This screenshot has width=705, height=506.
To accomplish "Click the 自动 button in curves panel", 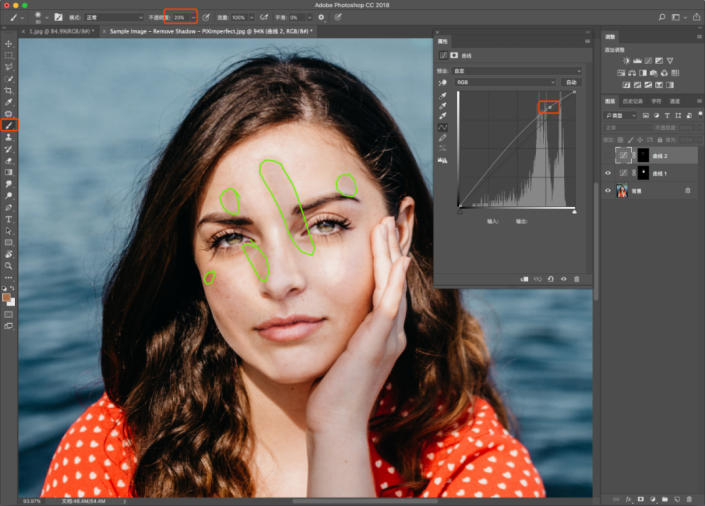I will click(572, 82).
